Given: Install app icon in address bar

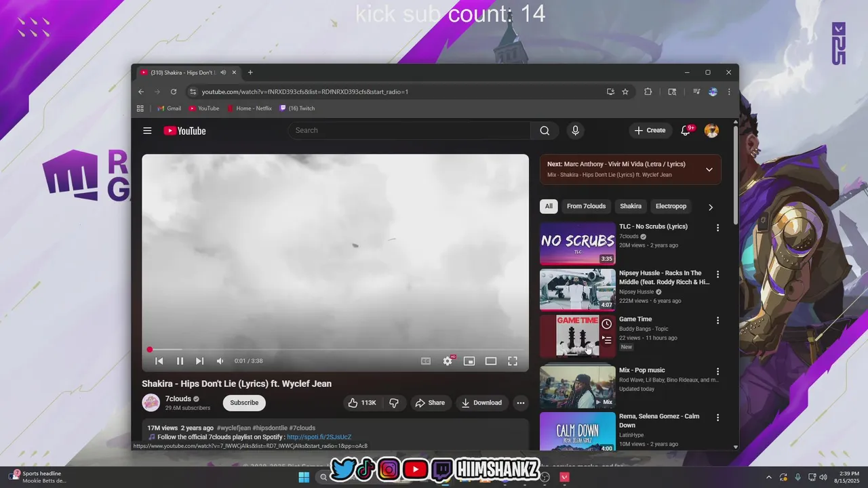Looking at the screenshot, I should pyautogui.click(x=610, y=91).
